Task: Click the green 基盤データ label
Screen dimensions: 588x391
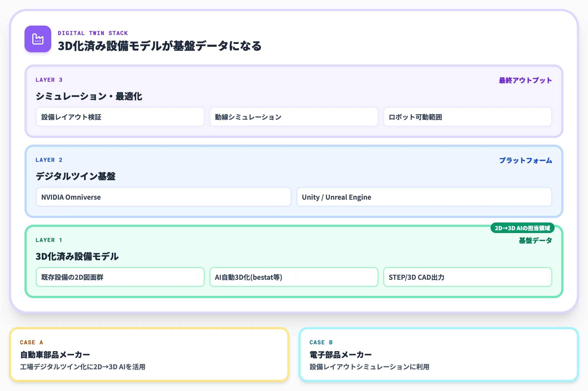Action: tap(535, 241)
